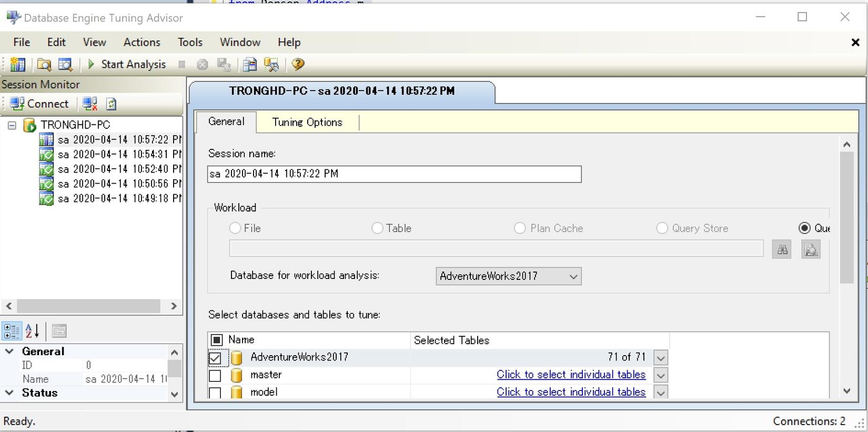Click the disconnect server icon in Session Monitor
Viewport: 868px width, 432px height.
point(90,104)
